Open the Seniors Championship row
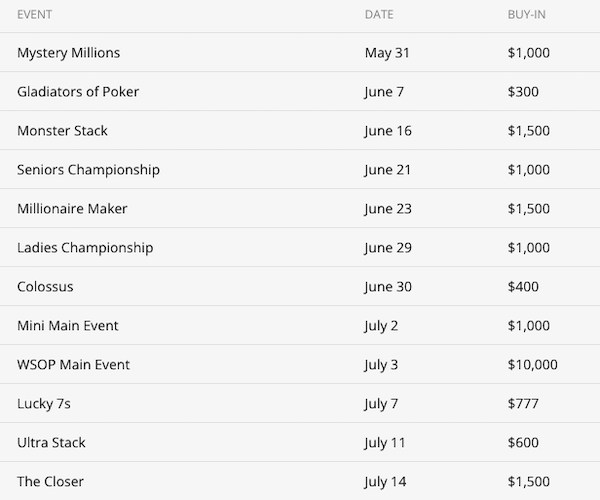This screenshot has width=600, height=500. (88, 170)
